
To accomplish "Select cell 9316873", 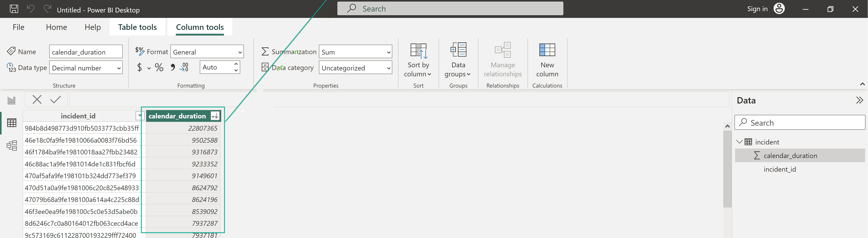I will pos(183,152).
